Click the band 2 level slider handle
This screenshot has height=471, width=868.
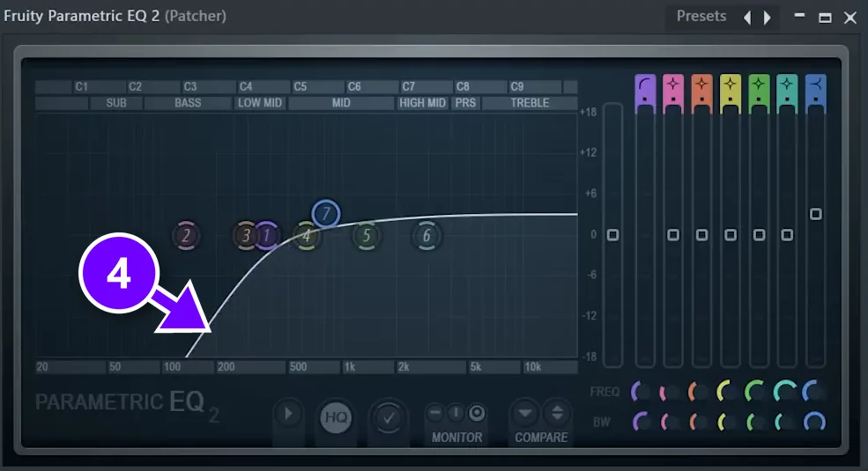[x=673, y=235]
